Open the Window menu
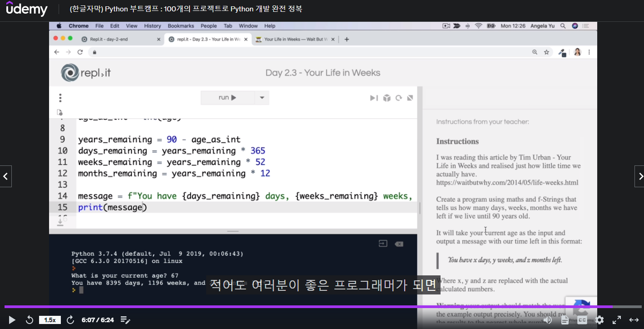 coord(248,26)
